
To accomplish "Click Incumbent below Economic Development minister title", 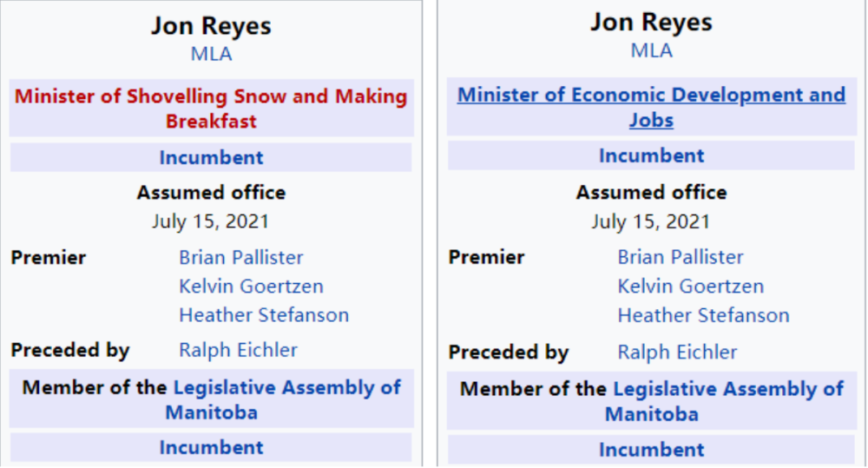I will (x=651, y=156).
